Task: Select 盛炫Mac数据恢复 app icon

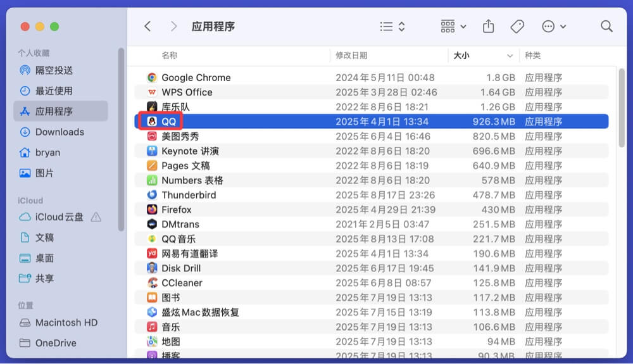Action: (152, 312)
